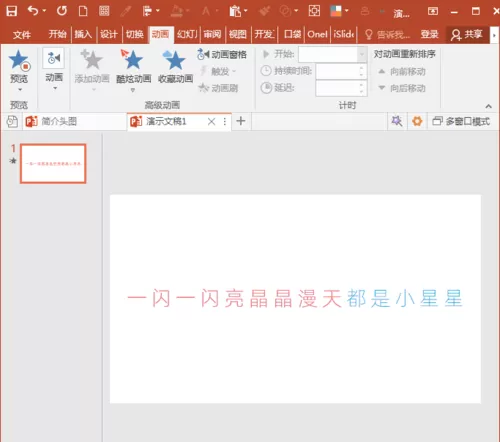Open the 幻灯片放映 ribbon tab

[x=187, y=34]
